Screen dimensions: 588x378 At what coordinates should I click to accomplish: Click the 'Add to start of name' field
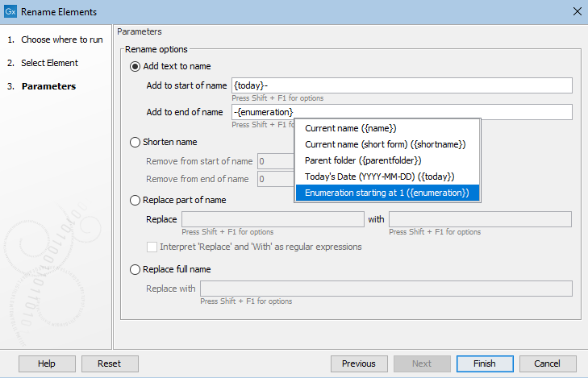point(402,85)
